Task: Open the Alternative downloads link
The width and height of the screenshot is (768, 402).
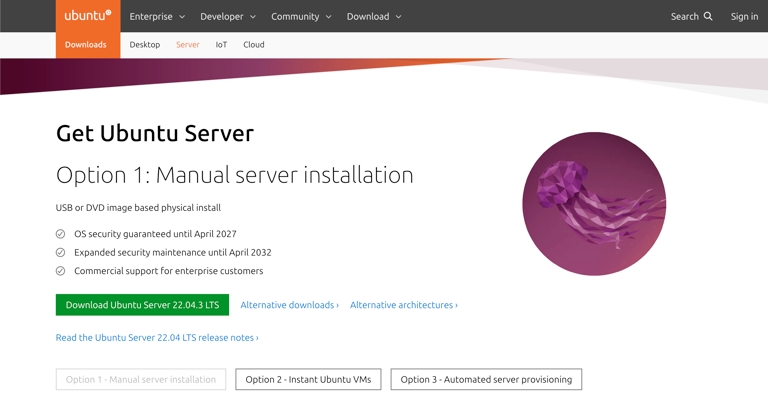Action: click(x=289, y=305)
